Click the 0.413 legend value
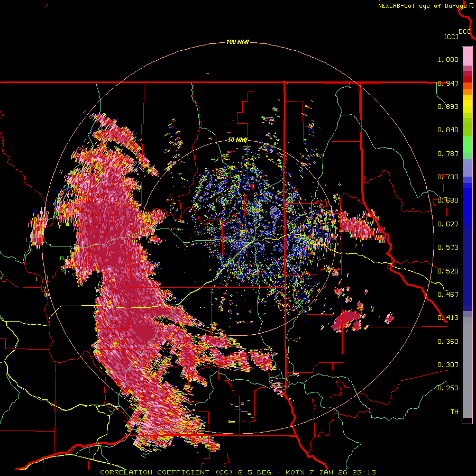476x476 pixels. 448,318
